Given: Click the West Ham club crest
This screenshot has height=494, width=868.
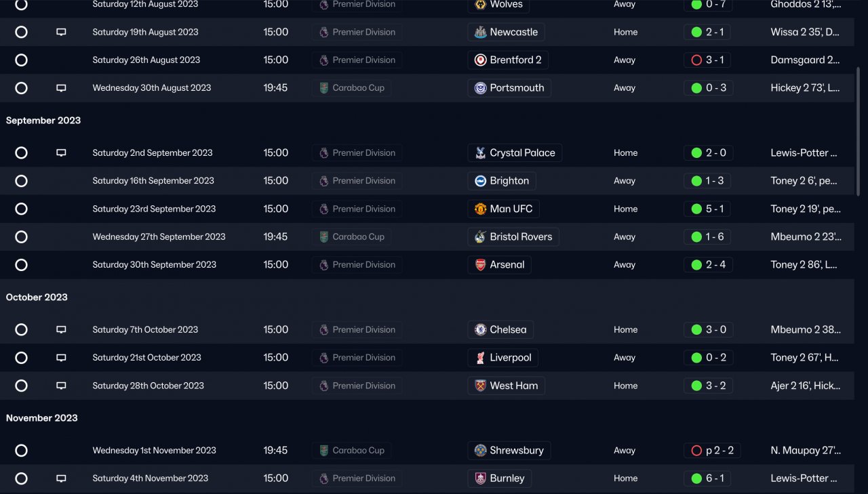Looking at the screenshot, I should pyautogui.click(x=480, y=386).
